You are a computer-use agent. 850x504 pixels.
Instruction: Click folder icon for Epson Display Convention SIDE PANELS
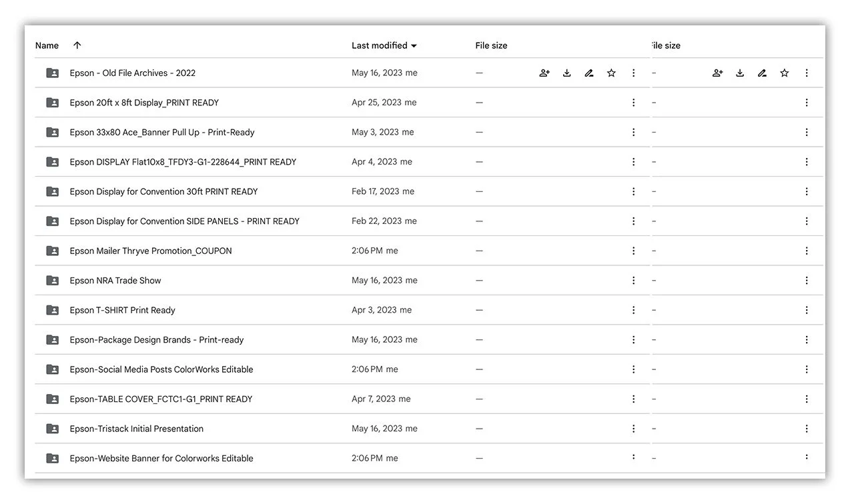click(52, 221)
